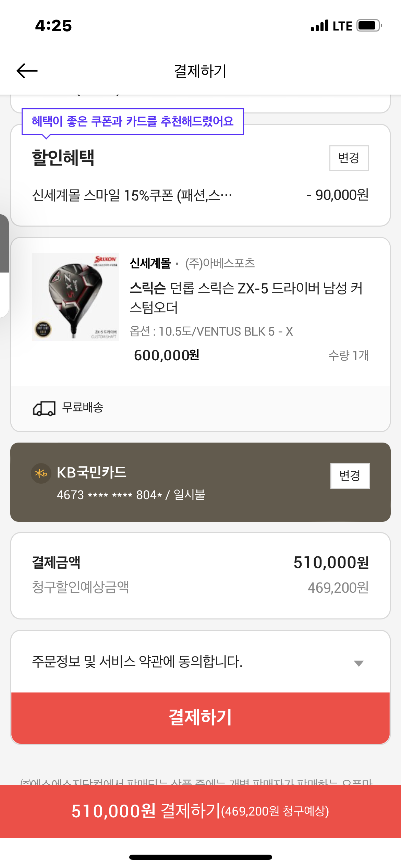The width and height of the screenshot is (401, 868).
Task: Tap the back arrow icon
Action: (27, 71)
